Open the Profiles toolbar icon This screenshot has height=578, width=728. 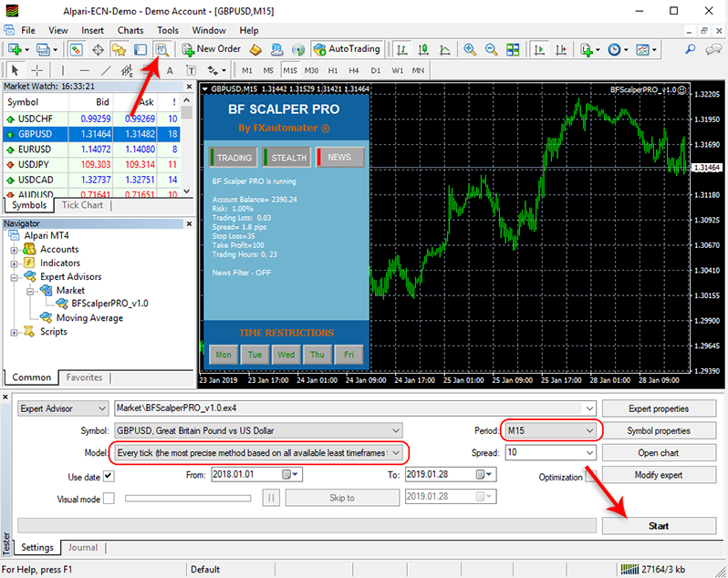pos(47,49)
